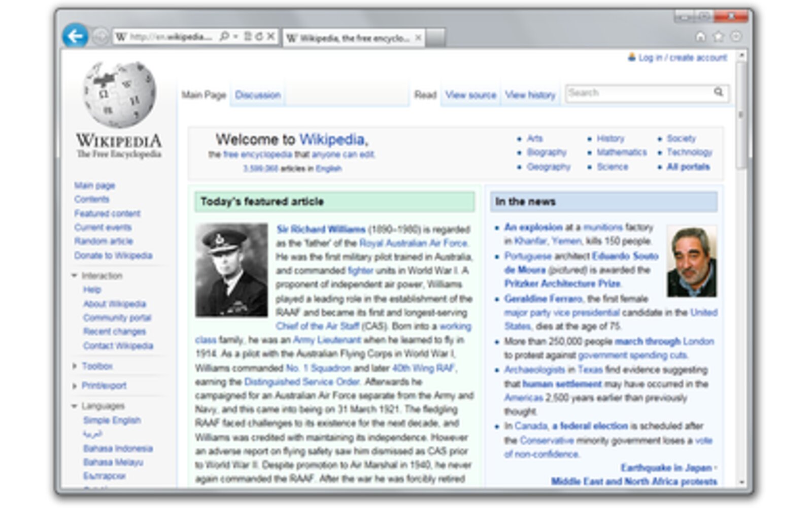Click the Wikipedia search magnifier button
The image size is (812, 508).
point(719,92)
